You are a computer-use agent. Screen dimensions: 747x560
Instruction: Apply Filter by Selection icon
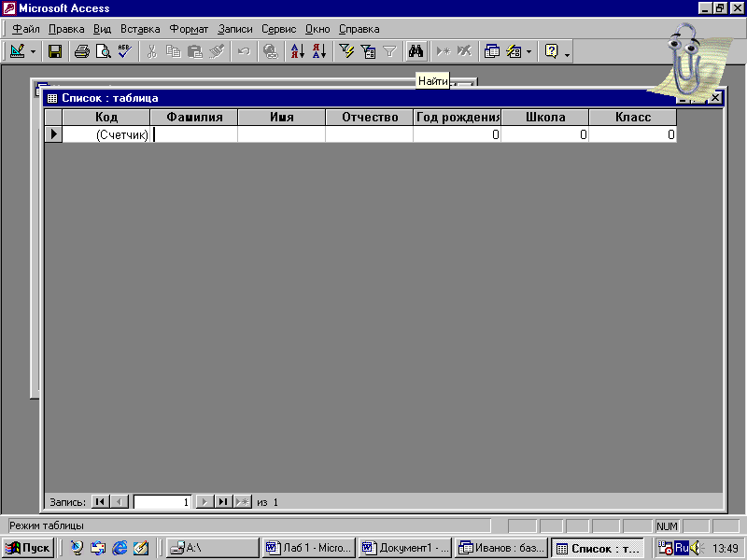(346, 51)
